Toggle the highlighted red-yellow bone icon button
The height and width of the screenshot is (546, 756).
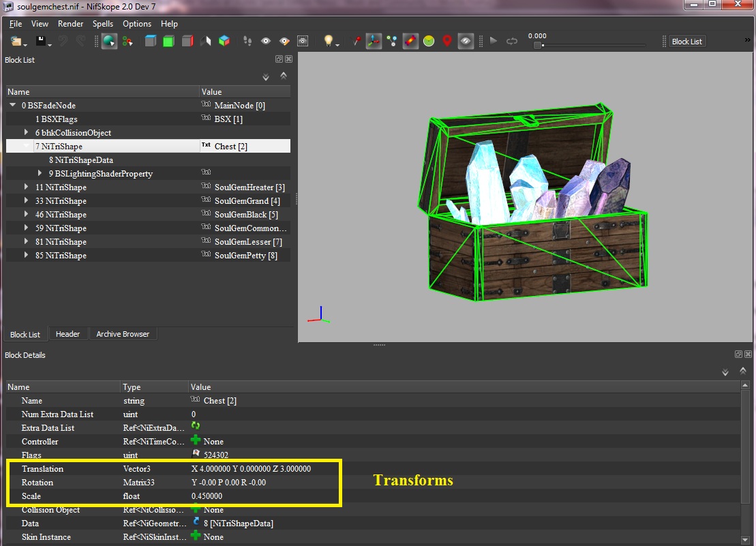[x=410, y=42]
